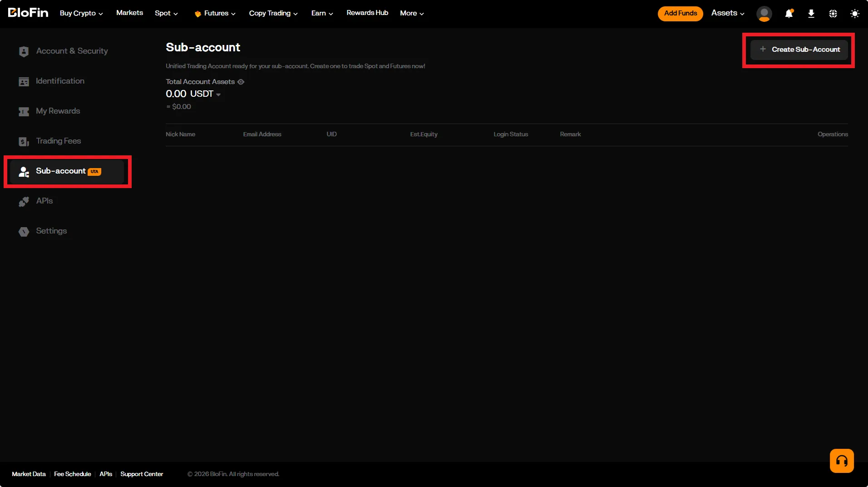The image size is (868, 487).
Task: Click the Sub-account person icon
Action: [x=24, y=171]
